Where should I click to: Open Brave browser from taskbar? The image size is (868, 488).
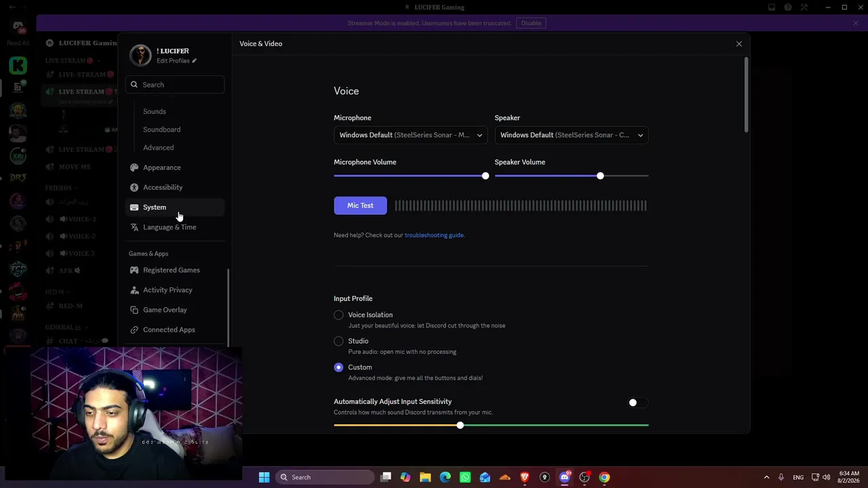click(x=525, y=477)
